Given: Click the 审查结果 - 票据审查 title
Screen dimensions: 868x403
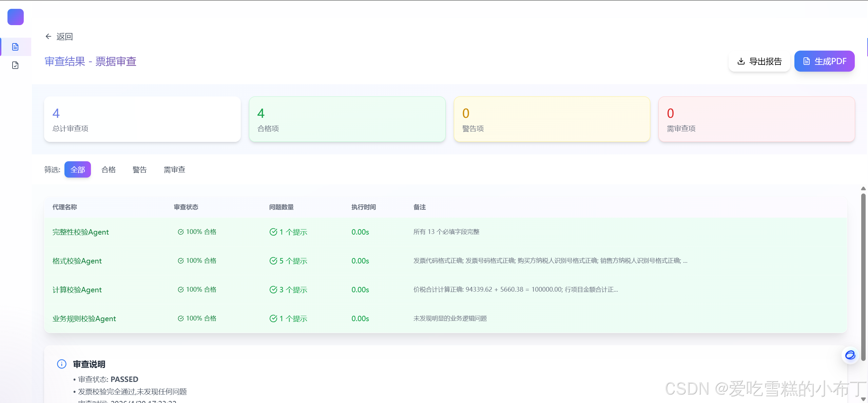Looking at the screenshot, I should (91, 61).
